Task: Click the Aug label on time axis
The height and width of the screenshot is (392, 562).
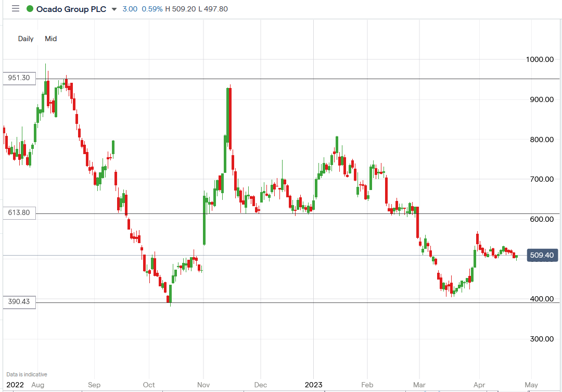Action: coord(38,385)
